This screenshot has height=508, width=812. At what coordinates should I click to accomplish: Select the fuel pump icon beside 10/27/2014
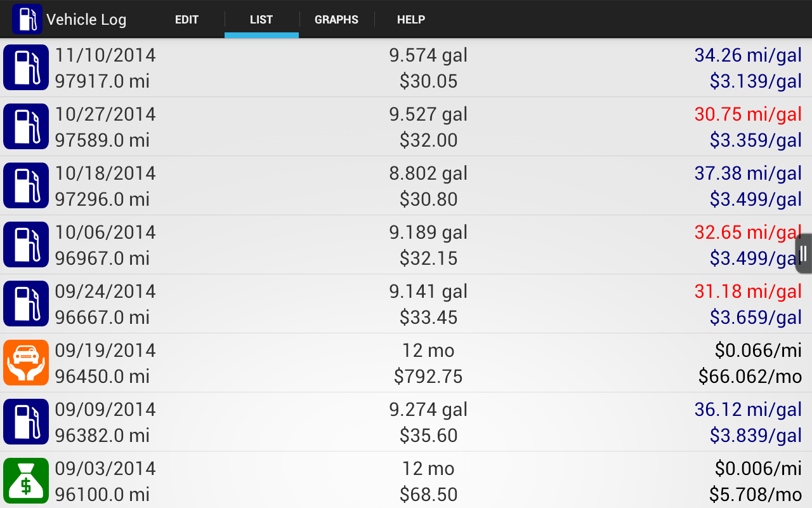[26, 126]
